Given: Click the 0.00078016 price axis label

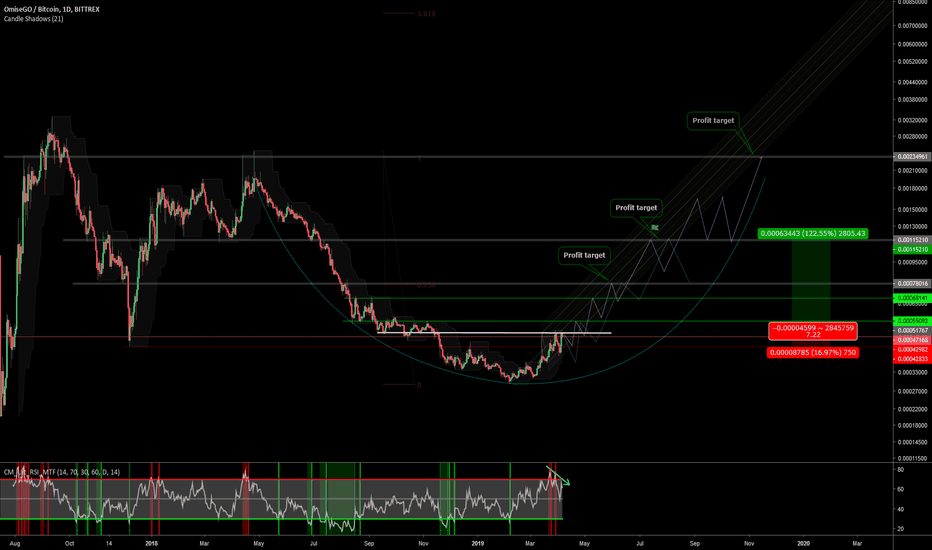Looking at the screenshot, I should [x=912, y=284].
